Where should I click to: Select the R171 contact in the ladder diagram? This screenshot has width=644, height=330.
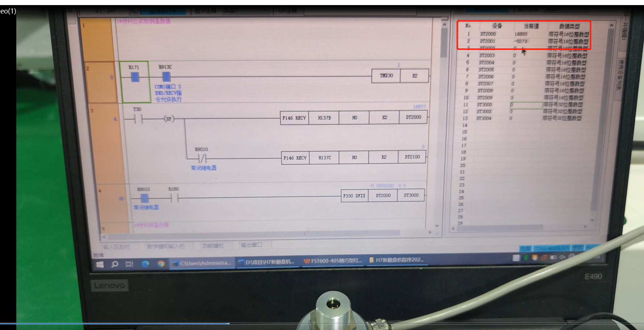coord(135,77)
